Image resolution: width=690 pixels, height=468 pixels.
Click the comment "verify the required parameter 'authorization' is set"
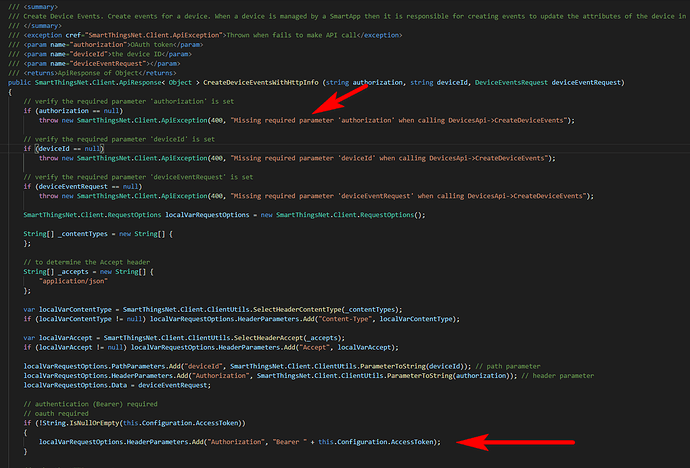[x=128, y=102]
